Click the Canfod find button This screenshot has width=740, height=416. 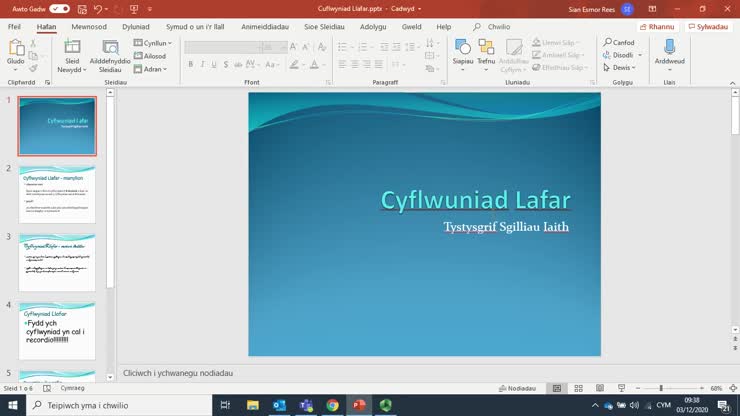[x=619, y=42]
